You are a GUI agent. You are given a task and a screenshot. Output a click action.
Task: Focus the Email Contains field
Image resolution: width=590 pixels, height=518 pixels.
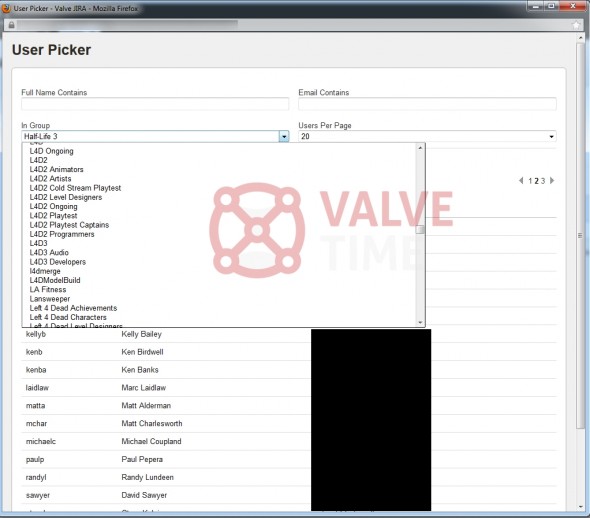(427, 104)
